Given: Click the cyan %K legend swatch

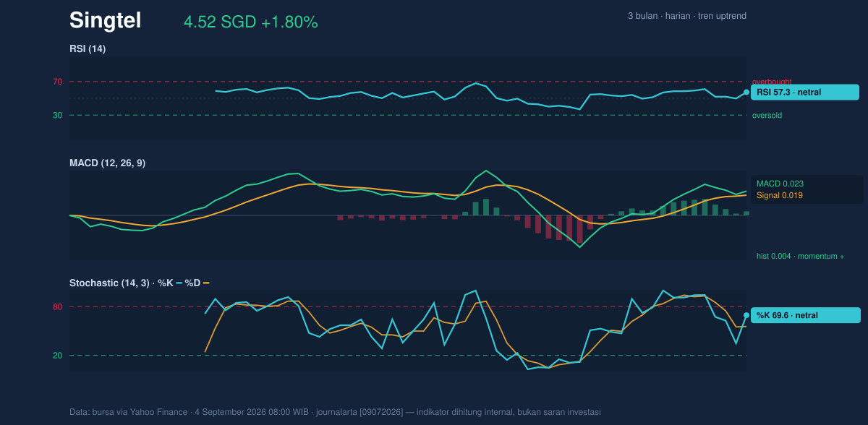Looking at the screenshot, I should pyautogui.click(x=179, y=283).
